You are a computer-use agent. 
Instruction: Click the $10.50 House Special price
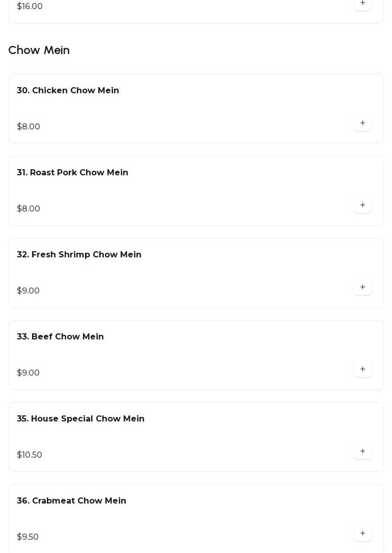[30, 455]
